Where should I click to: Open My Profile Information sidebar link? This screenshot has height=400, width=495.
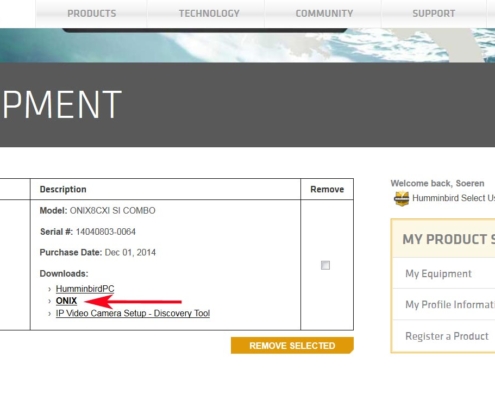[450, 304]
